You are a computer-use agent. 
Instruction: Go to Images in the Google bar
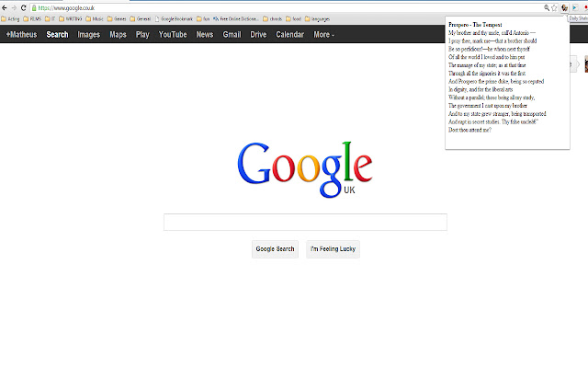click(x=89, y=35)
